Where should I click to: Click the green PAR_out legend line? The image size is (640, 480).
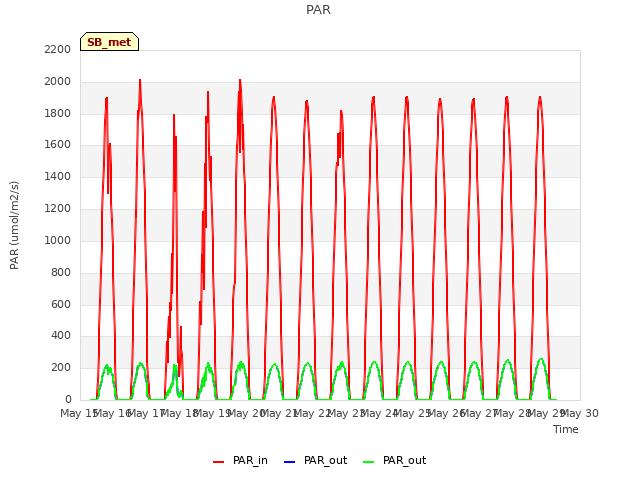(x=368, y=462)
